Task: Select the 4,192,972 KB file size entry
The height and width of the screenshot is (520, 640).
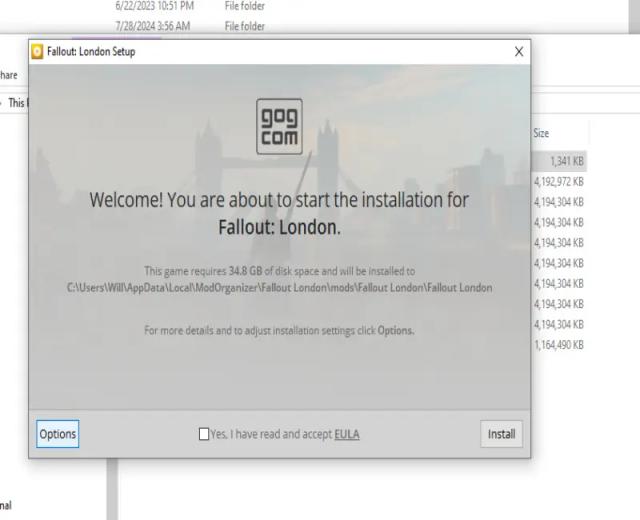Action: [x=559, y=182]
